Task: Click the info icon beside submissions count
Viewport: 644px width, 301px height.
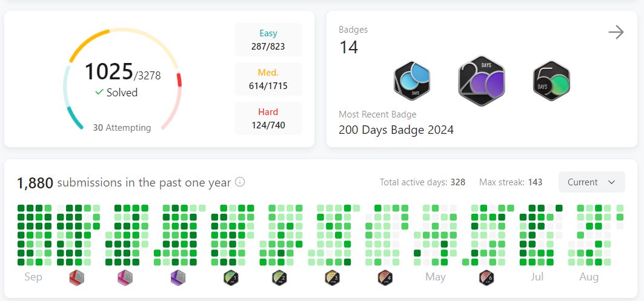Action: [240, 182]
